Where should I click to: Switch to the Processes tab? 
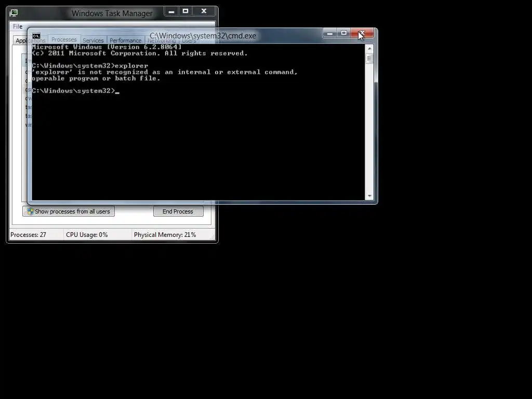(64, 39)
